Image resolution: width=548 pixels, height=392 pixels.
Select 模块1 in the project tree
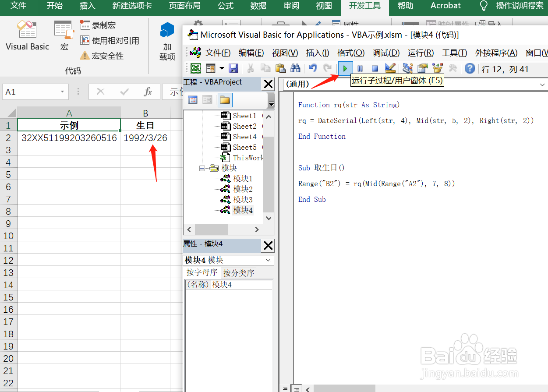243,179
